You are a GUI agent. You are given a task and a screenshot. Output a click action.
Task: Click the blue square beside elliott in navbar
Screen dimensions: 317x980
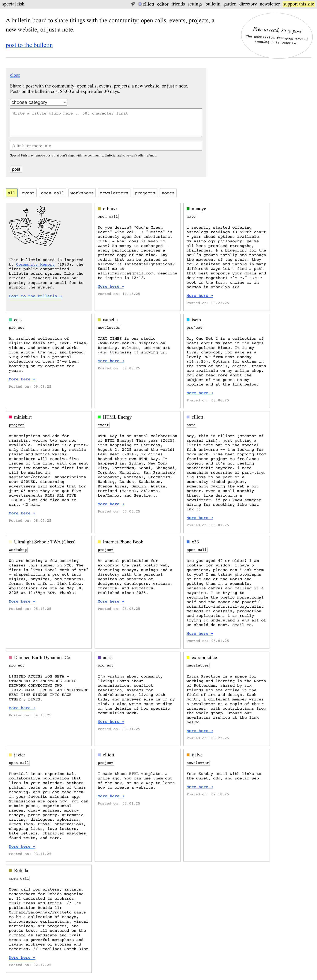[x=140, y=4]
